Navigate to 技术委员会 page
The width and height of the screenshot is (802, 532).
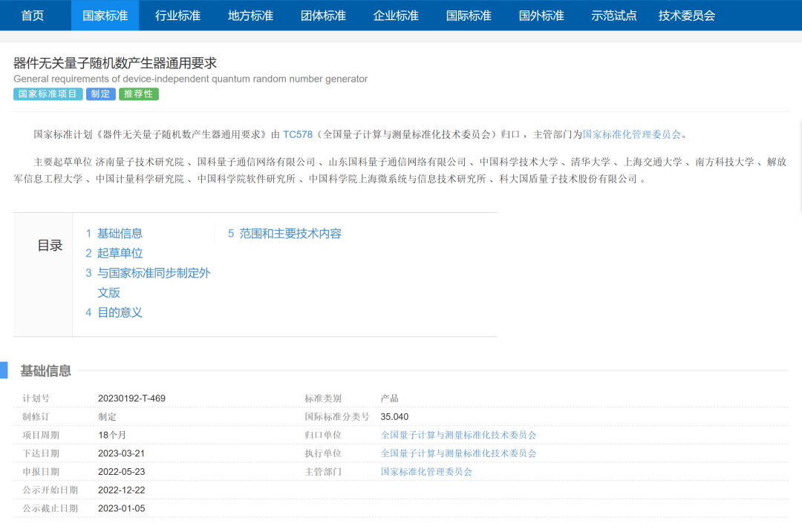click(687, 16)
